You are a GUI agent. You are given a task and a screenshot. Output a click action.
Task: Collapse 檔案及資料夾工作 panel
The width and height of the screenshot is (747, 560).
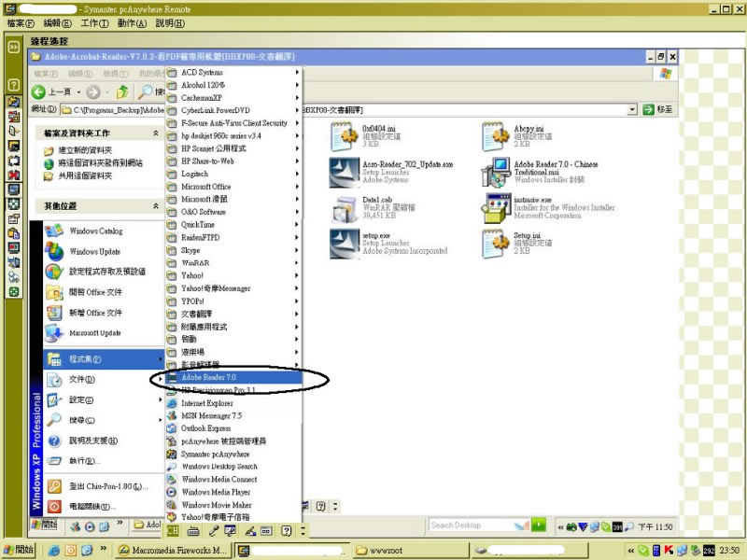click(156, 133)
